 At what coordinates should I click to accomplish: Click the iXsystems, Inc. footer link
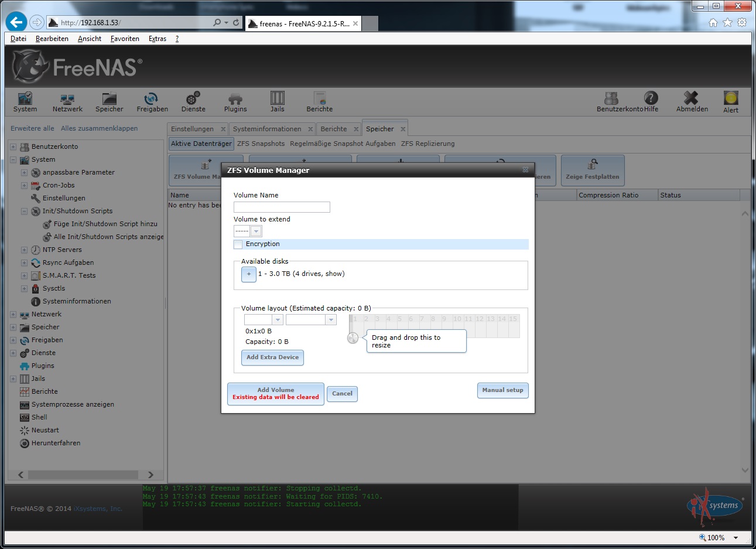[x=98, y=509]
